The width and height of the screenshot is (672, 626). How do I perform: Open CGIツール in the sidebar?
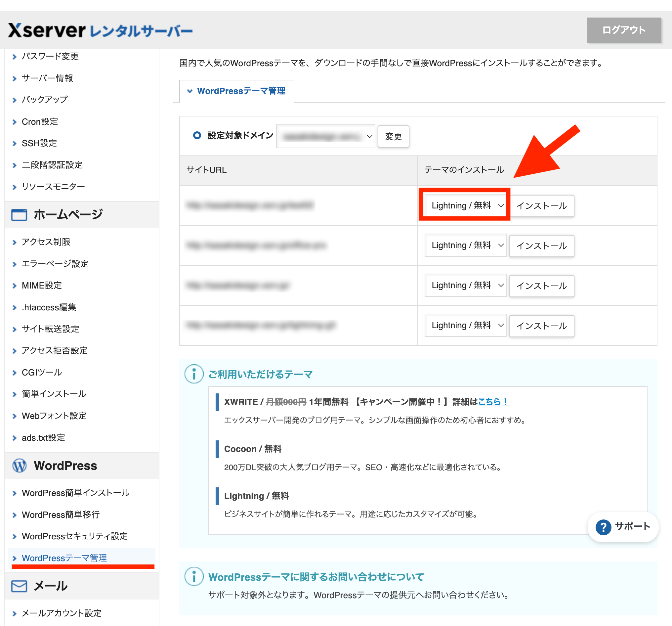coord(42,372)
